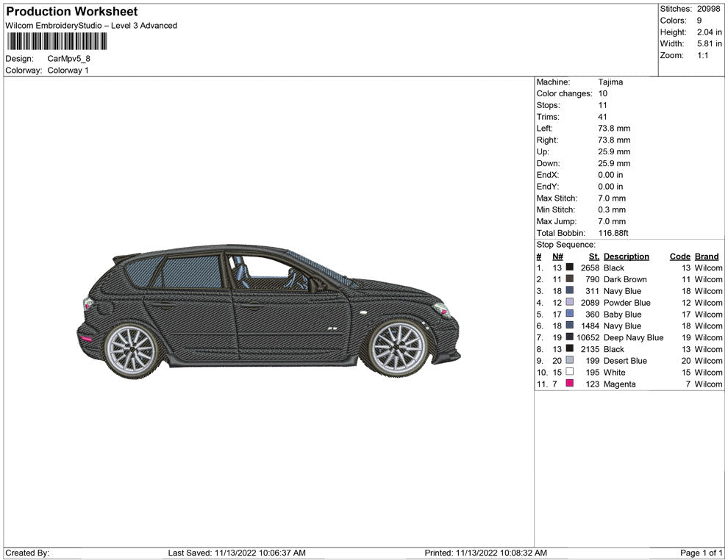The image size is (728, 560).
Task: Click the Brand column header
Action: coord(707,256)
